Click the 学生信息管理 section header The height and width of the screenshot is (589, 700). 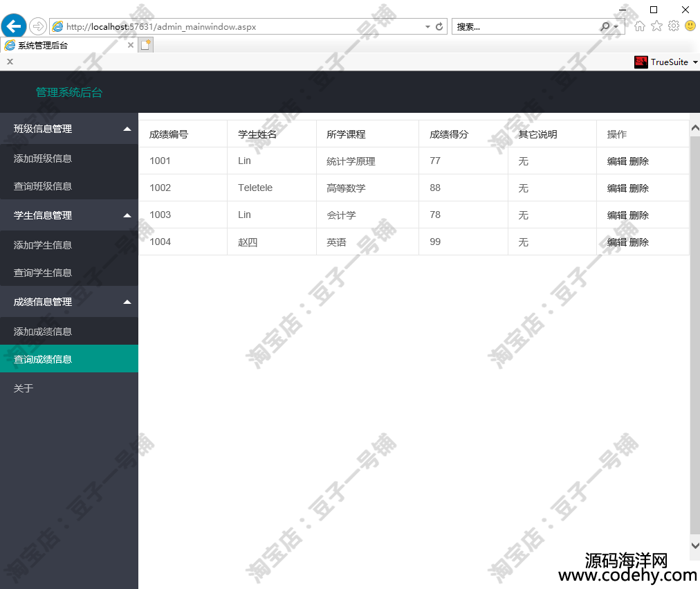(69, 216)
